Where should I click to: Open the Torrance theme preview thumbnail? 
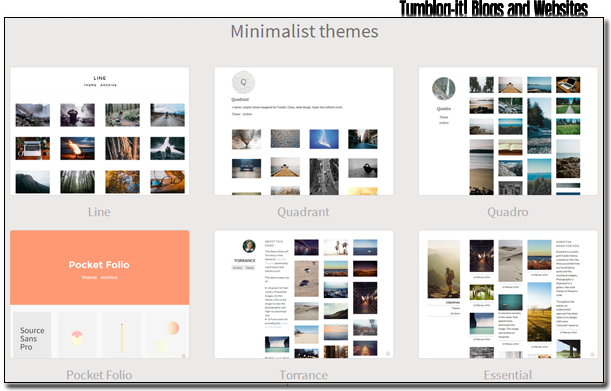(304, 294)
